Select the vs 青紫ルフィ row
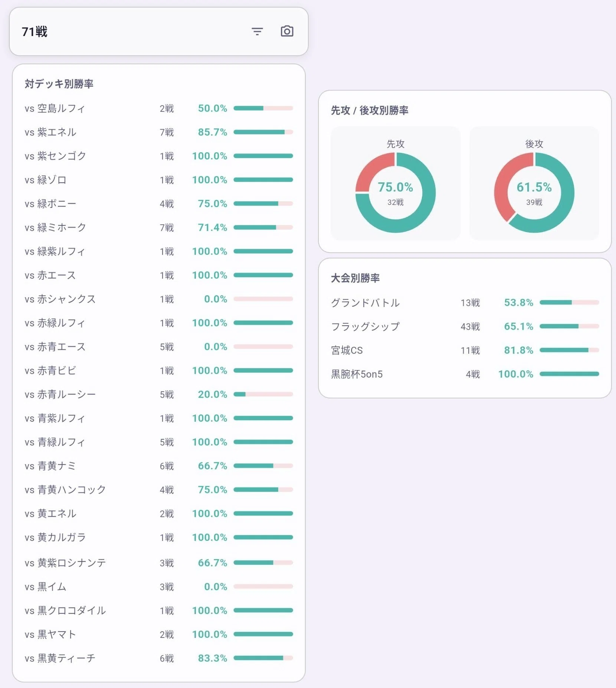 tap(159, 418)
